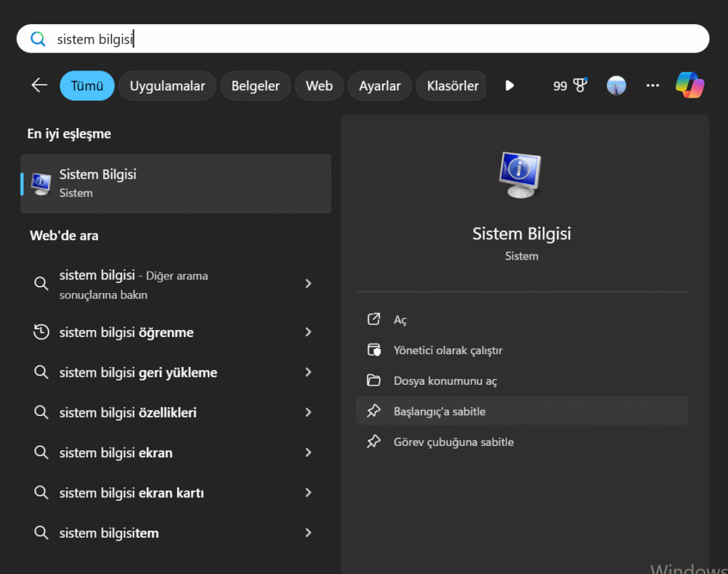Choose the Ayarlar filter tab

point(380,86)
